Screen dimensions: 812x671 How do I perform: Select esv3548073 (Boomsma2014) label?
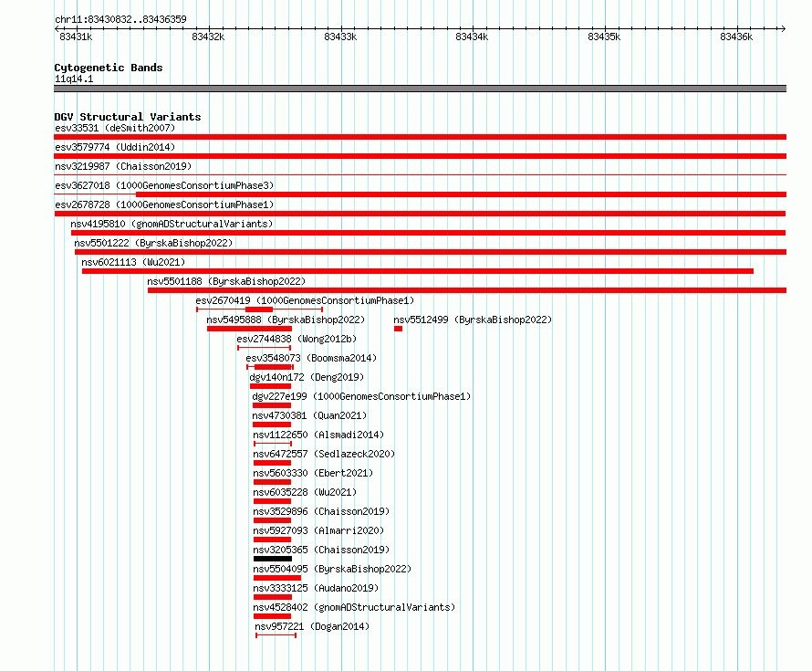click(x=311, y=358)
